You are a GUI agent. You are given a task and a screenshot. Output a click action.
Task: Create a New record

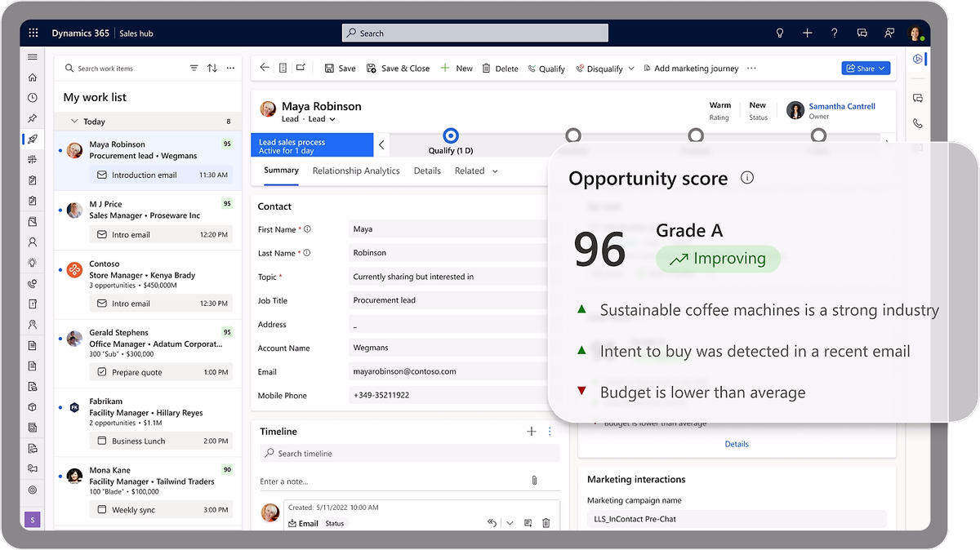(457, 69)
